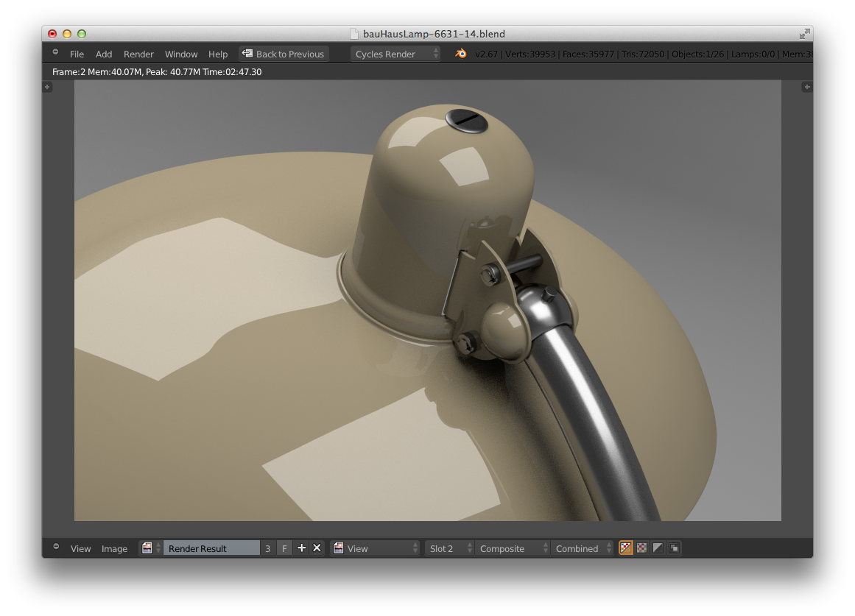Toggle the color and alpha display mode
The image size is (855, 616).
point(625,548)
